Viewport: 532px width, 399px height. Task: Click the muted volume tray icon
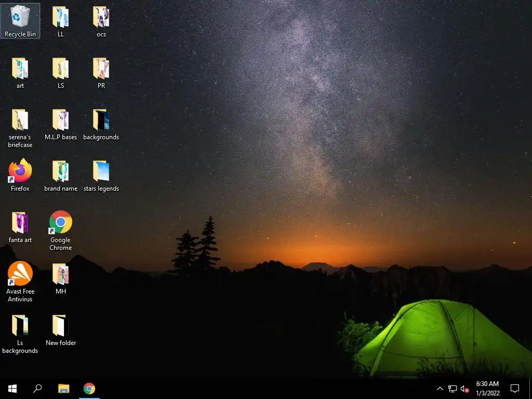464,389
